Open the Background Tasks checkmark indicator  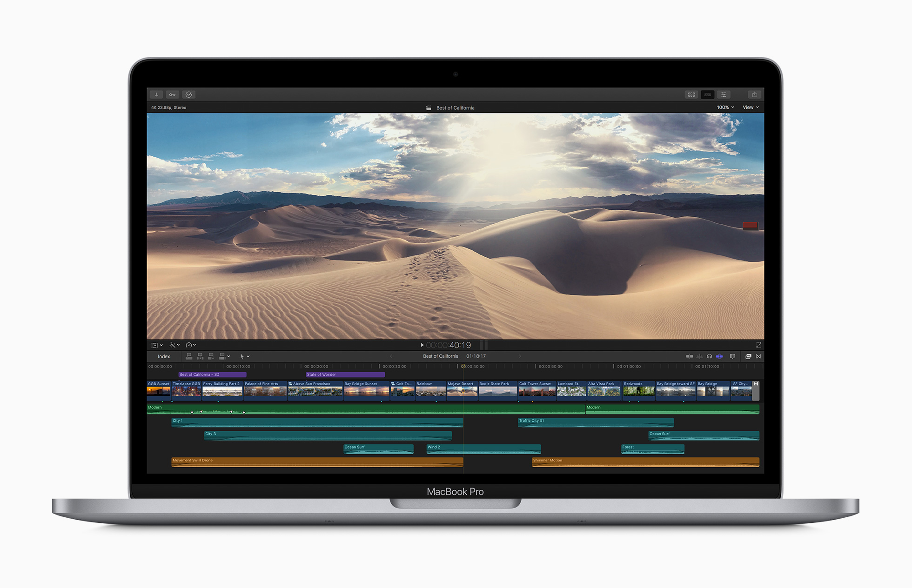pyautogui.click(x=189, y=94)
